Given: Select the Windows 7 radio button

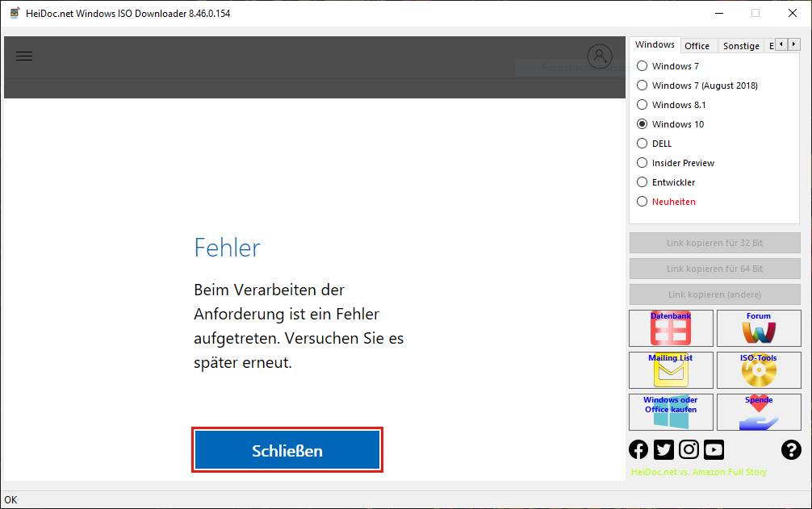Looking at the screenshot, I should tap(668, 65).
